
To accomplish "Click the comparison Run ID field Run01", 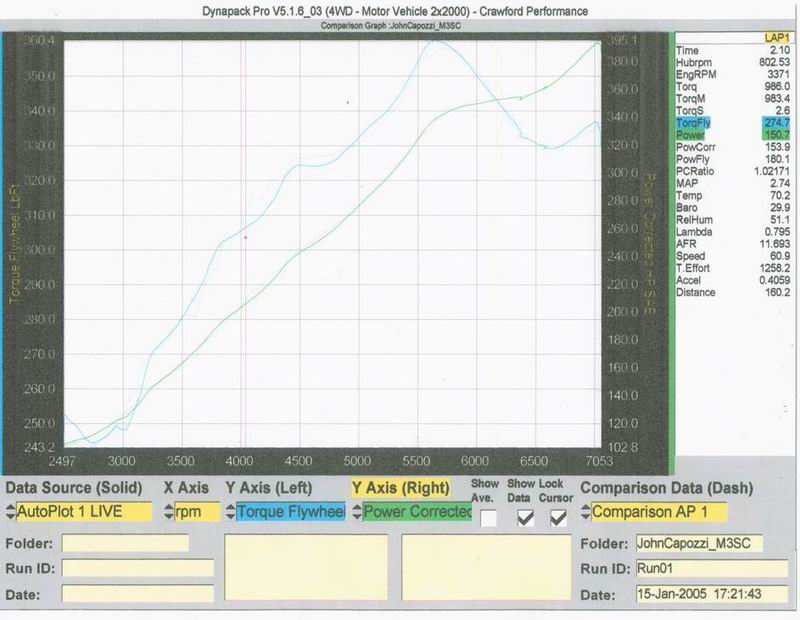I will [x=712, y=568].
